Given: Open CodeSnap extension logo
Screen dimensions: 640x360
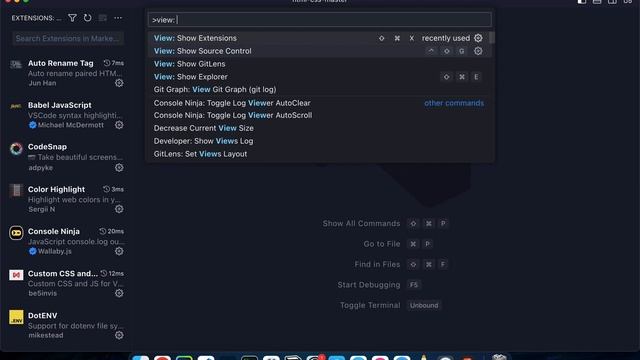Looking at the screenshot, I should [16, 149].
